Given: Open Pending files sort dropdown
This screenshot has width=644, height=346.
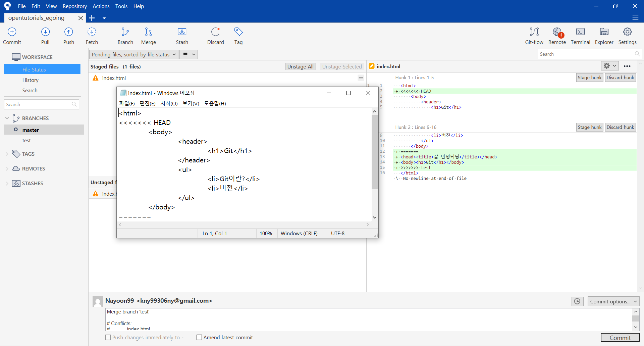Looking at the screenshot, I should 133,54.
